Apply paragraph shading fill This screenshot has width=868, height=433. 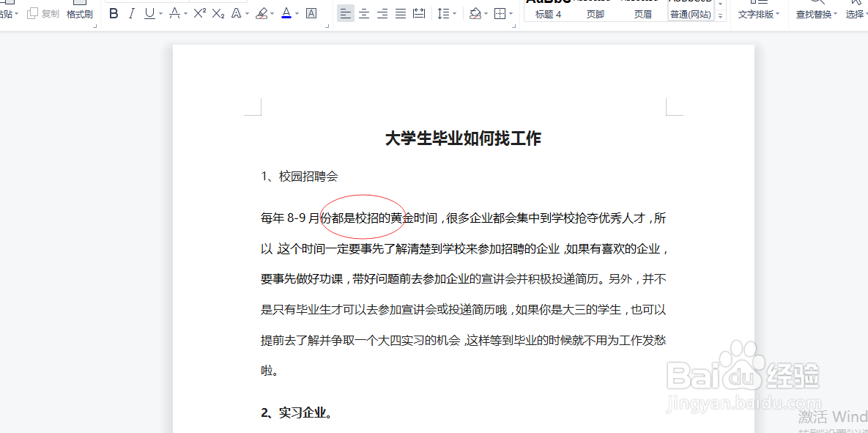coord(475,13)
